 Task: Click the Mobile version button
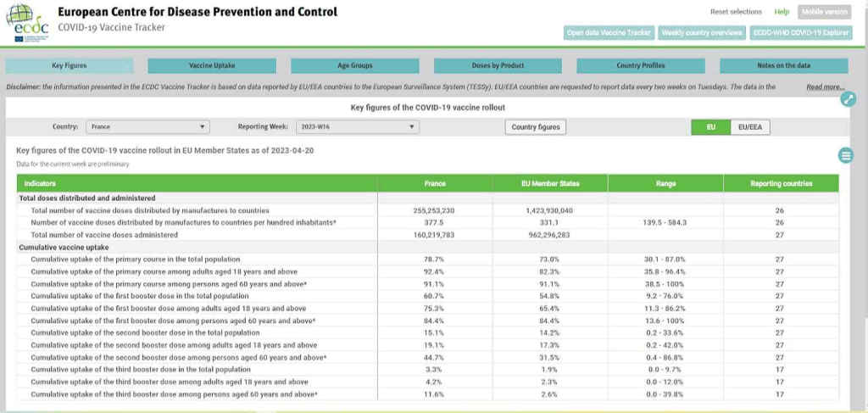[x=824, y=12]
